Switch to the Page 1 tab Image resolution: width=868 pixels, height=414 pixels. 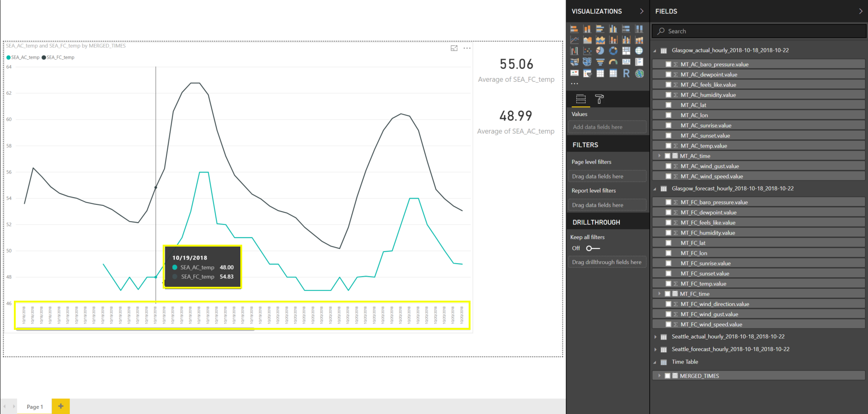pyautogui.click(x=35, y=407)
